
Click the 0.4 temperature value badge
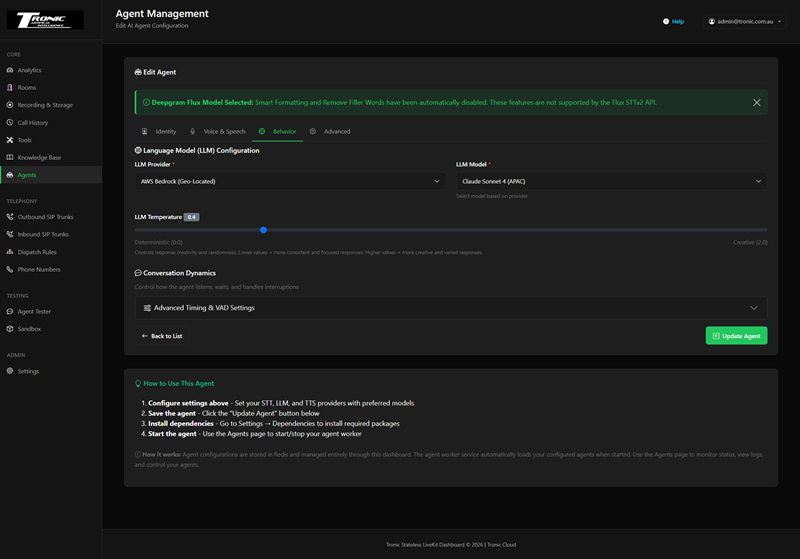[x=191, y=217]
